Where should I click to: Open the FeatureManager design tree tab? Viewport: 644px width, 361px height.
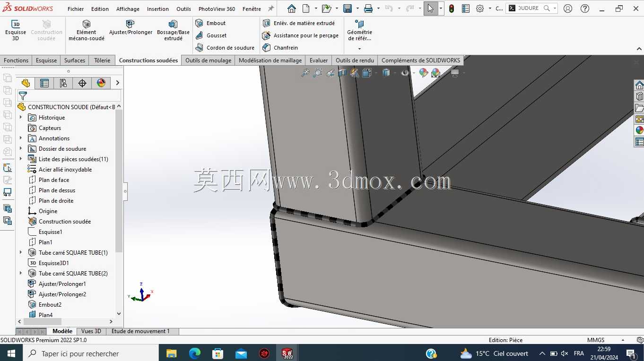click(26, 83)
